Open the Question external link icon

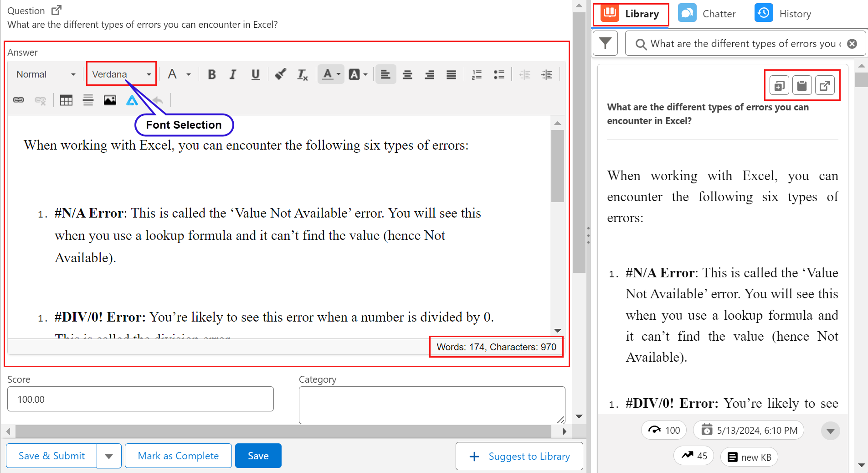click(x=56, y=10)
